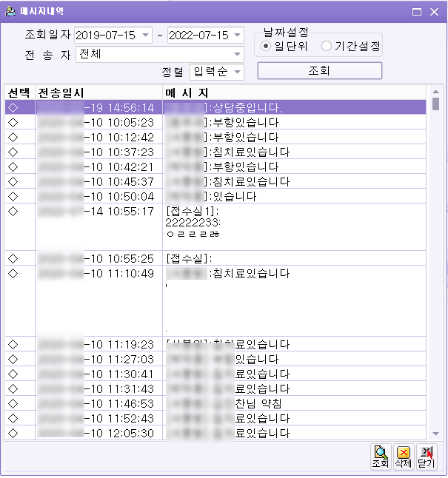This screenshot has height=478, width=448.
Task: Open the 정렬 입력순 sort dropdown
Action: point(237,72)
